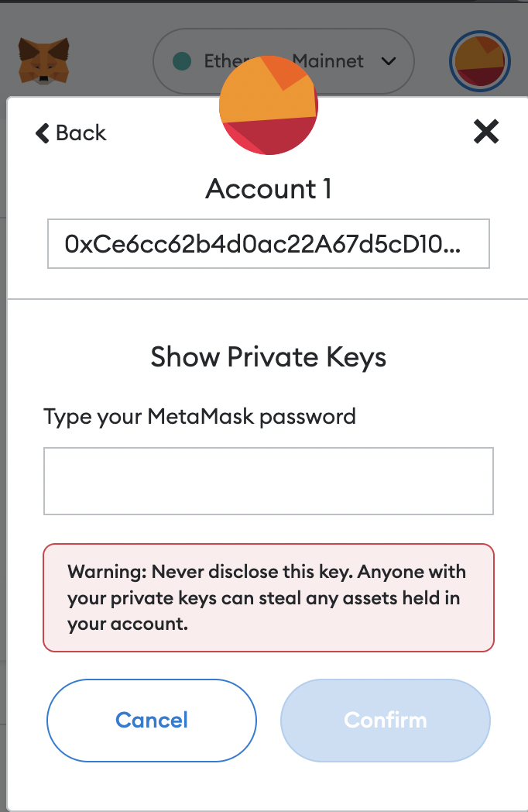Click the network selector chevron arrow
The height and width of the screenshot is (812, 528).
[389, 61]
